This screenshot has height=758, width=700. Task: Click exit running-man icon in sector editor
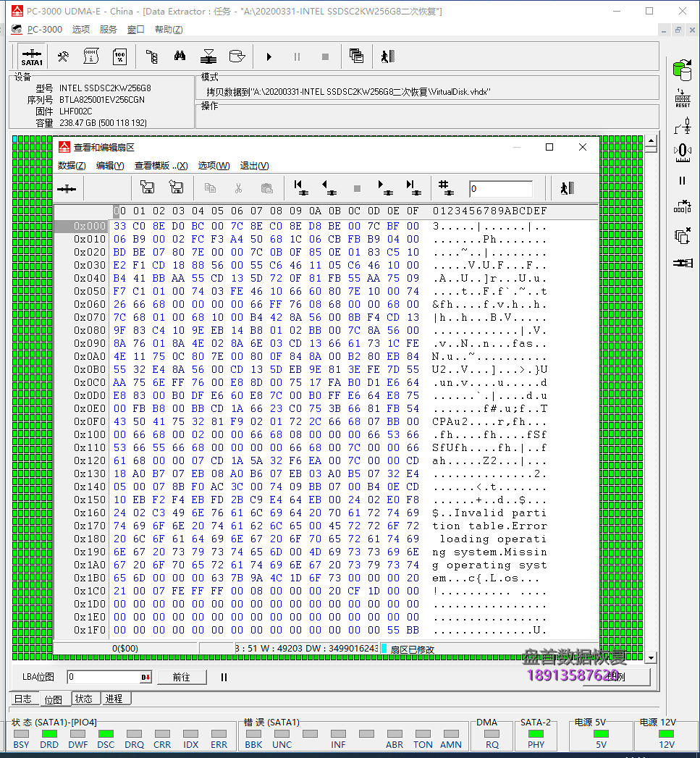pos(567,188)
